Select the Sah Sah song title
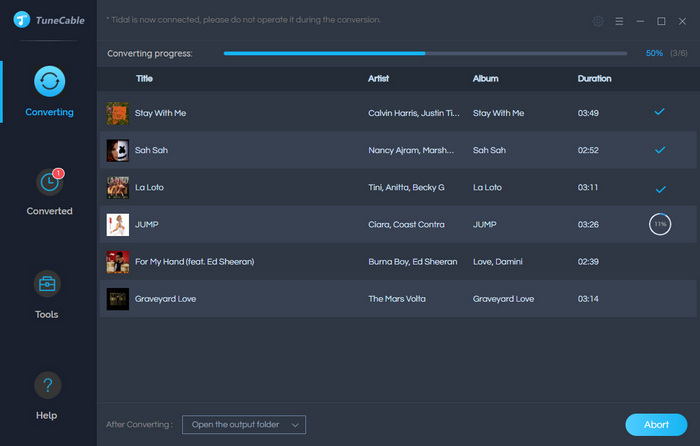This screenshot has height=446, width=700. click(151, 150)
